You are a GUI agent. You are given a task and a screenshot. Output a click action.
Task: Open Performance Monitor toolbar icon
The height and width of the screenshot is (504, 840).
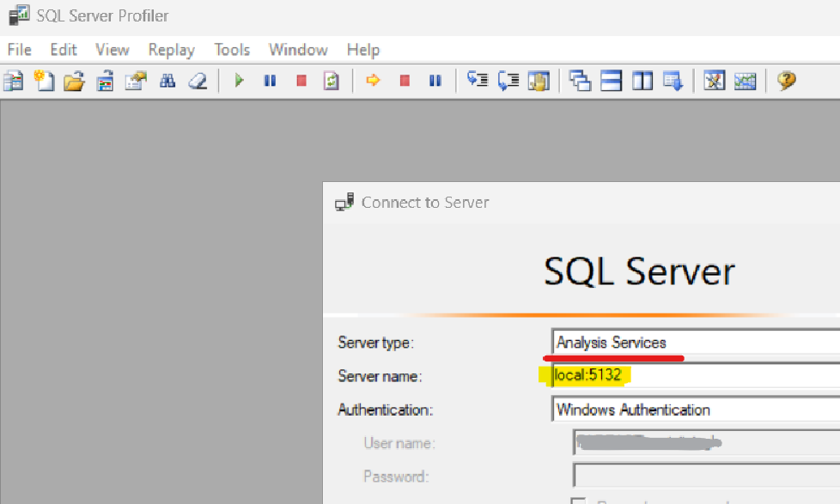(746, 81)
